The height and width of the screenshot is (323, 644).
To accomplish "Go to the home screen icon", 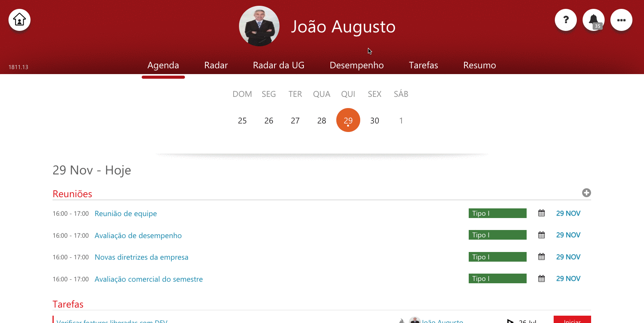I will click(19, 20).
